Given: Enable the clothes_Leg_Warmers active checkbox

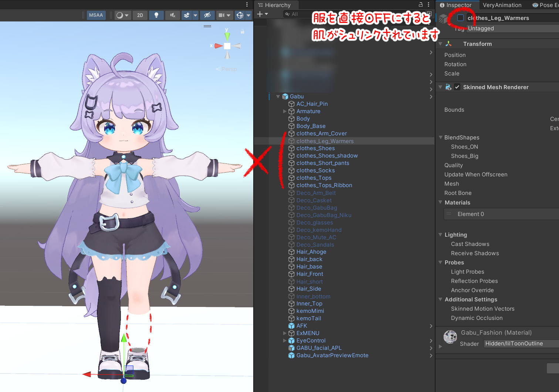Looking at the screenshot, I should [460, 18].
